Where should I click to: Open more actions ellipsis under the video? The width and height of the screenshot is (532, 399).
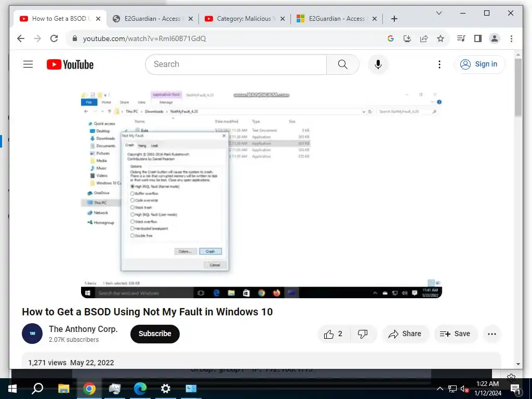(492, 334)
